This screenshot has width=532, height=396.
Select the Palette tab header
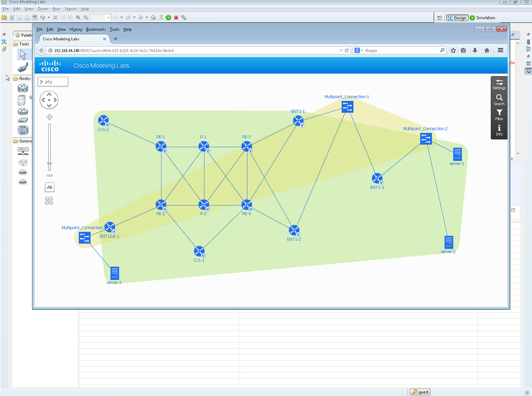(23, 35)
